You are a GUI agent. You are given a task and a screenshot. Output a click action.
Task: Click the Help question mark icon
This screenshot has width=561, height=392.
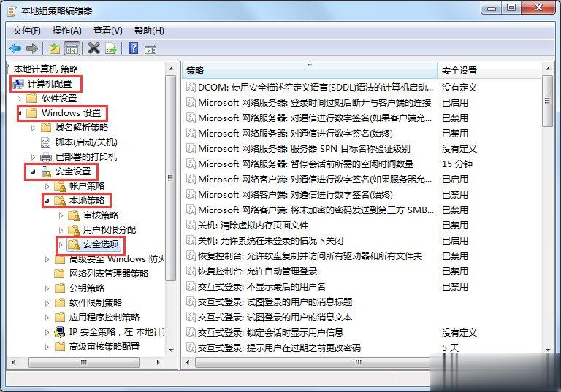click(133, 48)
